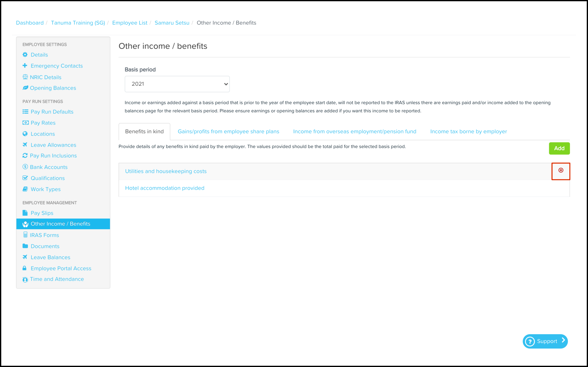The height and width of the screenshot is (367, 588).
Task: Click the plus icon beside Emergency Contacts
Action: point(25,66)
